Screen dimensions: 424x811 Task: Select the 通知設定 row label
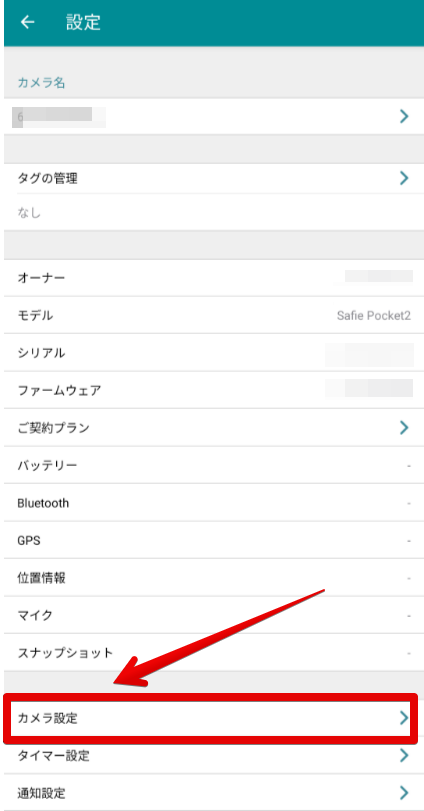coord(41,792)
